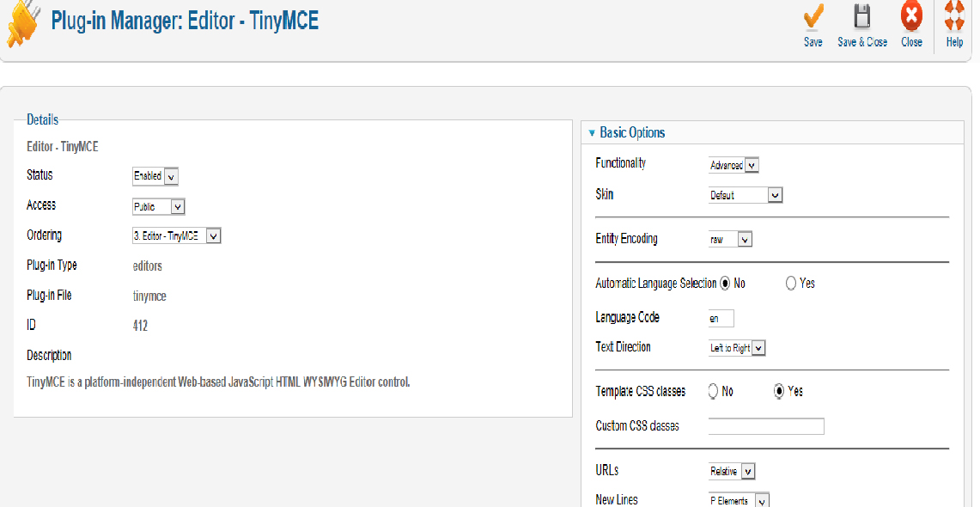Image resolution: width=980 pixels, height=507 pixels.
Task: Click the Save & Close floppy icon
Action: (862, 17)
